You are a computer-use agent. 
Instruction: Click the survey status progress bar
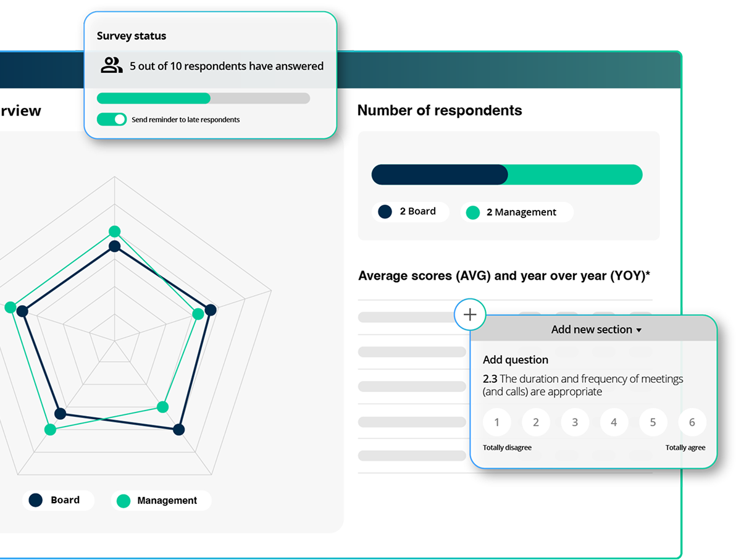coord(203,98)
